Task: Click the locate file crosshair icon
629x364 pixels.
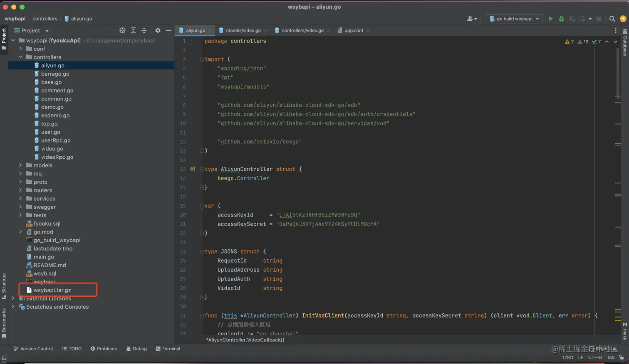Action: tap(122, 30)
